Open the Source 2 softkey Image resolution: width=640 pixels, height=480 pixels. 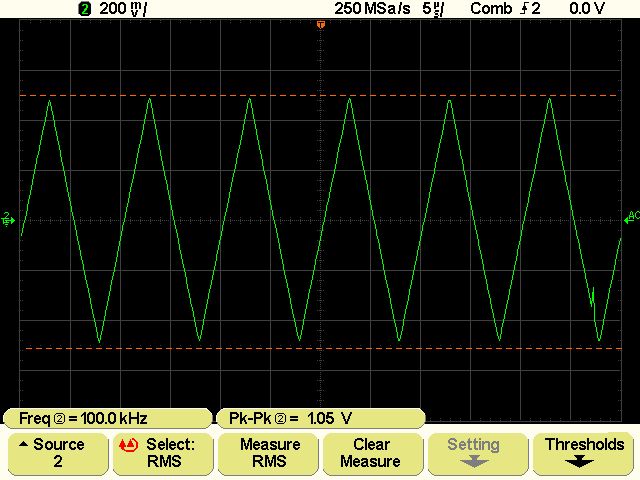pyautogui.click(x=58, y=454)
